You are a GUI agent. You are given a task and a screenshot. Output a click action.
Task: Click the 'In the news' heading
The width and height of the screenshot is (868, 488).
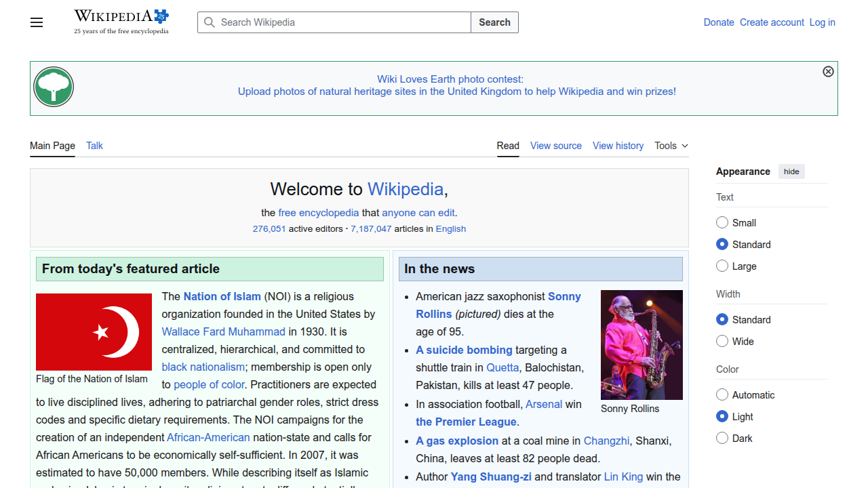(439, 269)
